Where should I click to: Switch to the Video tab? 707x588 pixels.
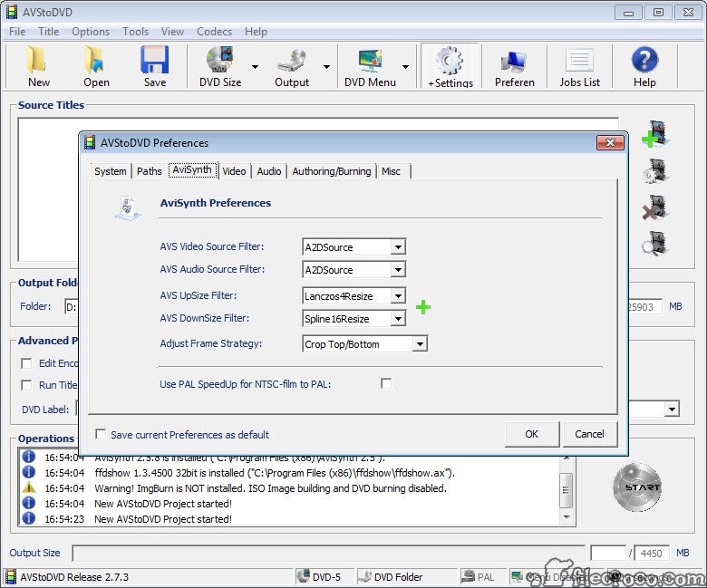tap(234, 171)
